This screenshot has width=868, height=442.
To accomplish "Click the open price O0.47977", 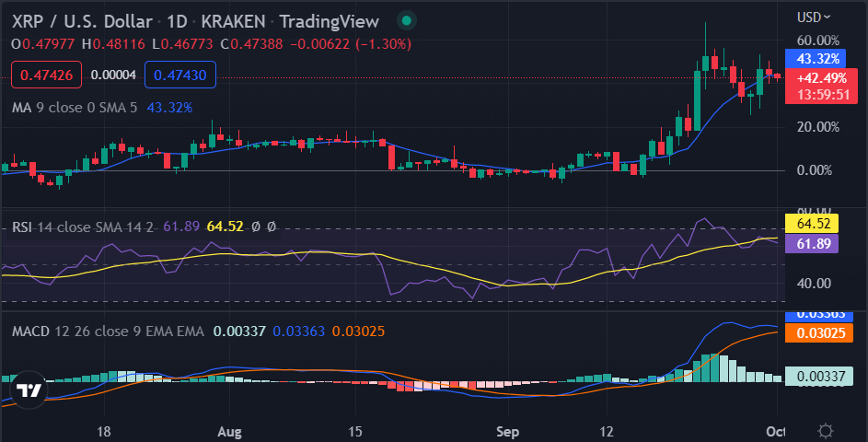I will [x=42, y=44].
